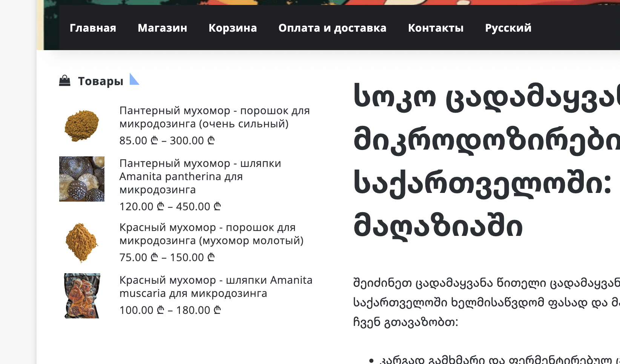Open Красный мухомор порошок product link
The height and width of the screenshot is (364, 620).
coord(211,234)
